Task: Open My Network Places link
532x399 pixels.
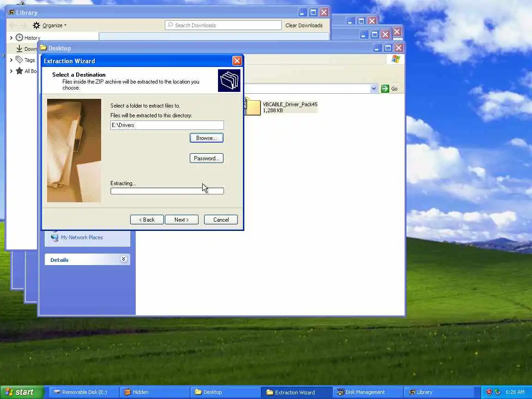Action: pos(82,237)
